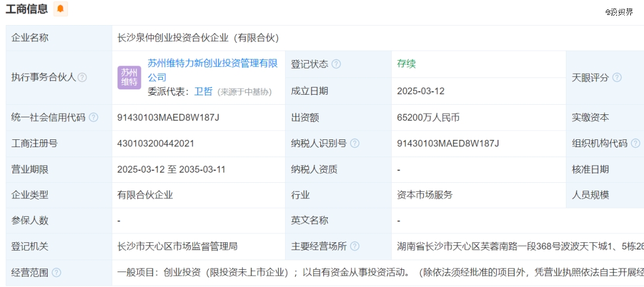Click the taxpayer ID value beside 纳税人识别号
Image resolution: width=644 pixels, height=287 pixels.
coord(448,143)
